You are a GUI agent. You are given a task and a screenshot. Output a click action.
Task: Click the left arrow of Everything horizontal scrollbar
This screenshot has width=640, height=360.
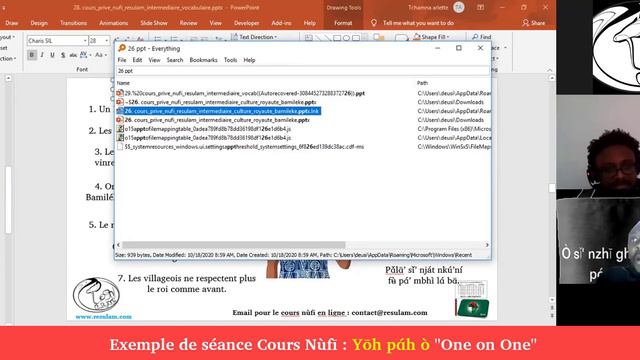[119, 245]
